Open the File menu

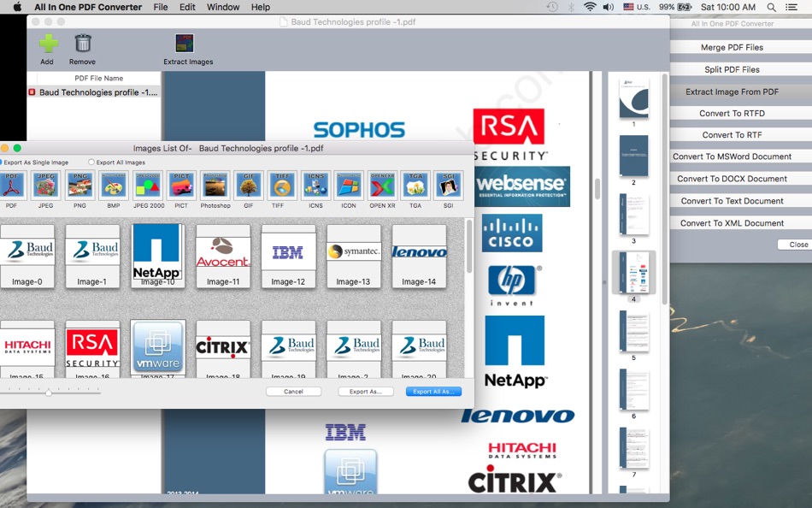pyautogui.click(x=161, y=7)
